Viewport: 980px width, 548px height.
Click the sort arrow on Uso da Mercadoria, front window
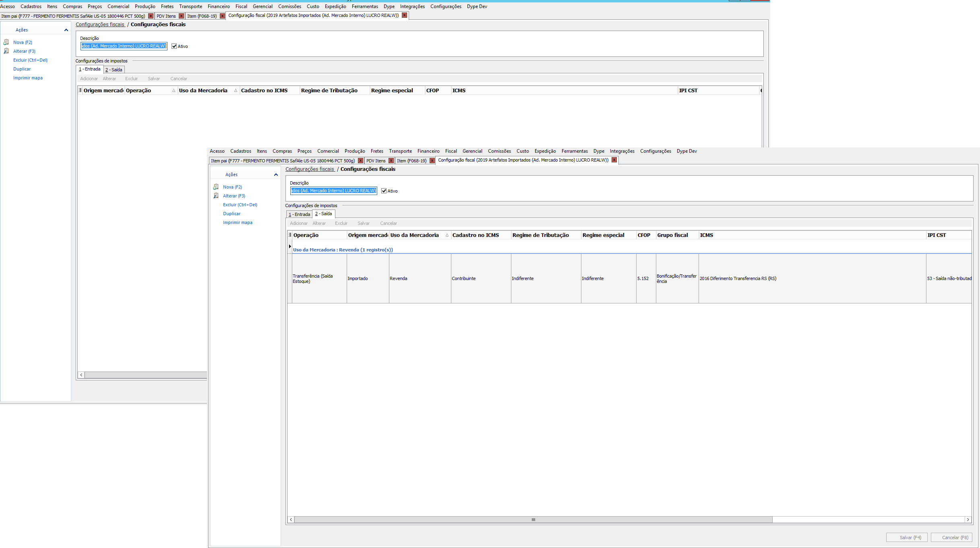(447, 235)
